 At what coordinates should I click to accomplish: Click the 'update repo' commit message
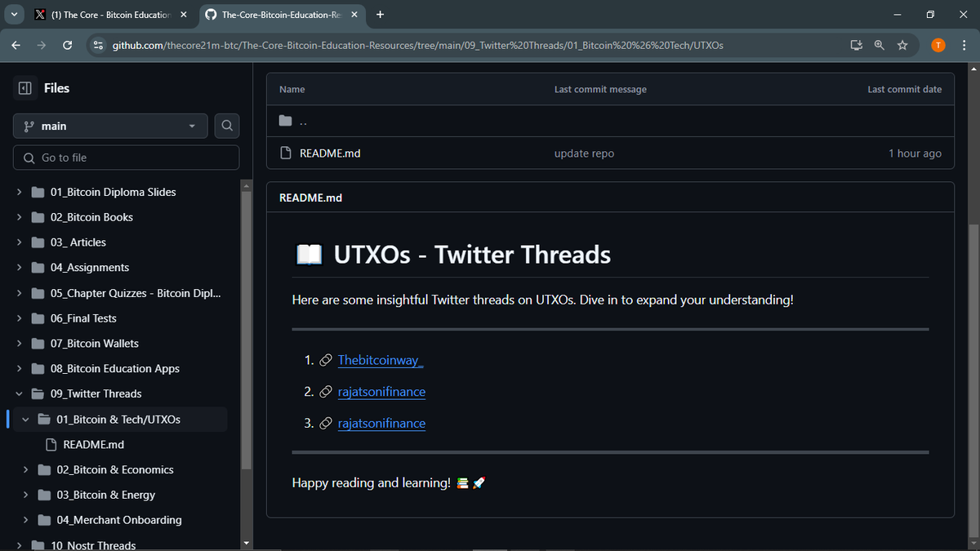pos(584,153)
